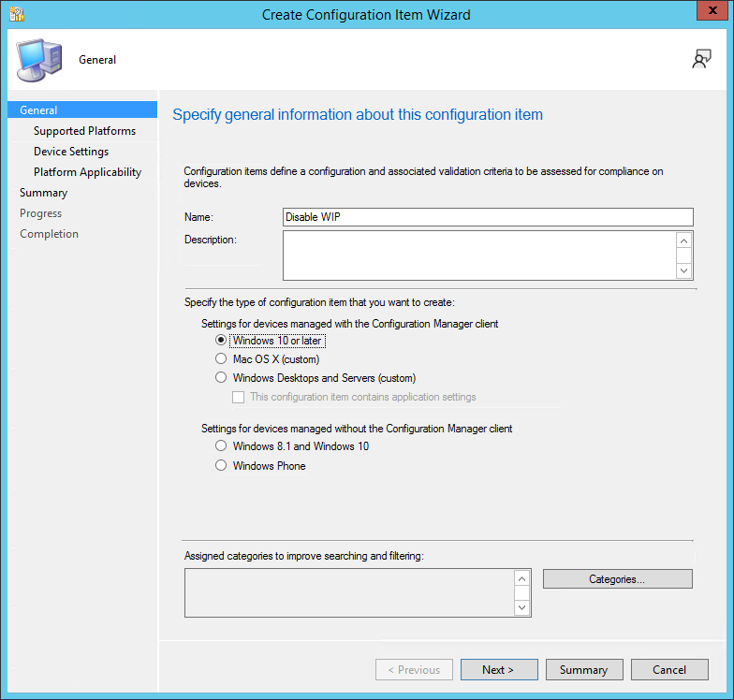Cancel the configuration item wizard
Image resolution: width=734 pixels, height=700 pixels.
click(668, 670)
